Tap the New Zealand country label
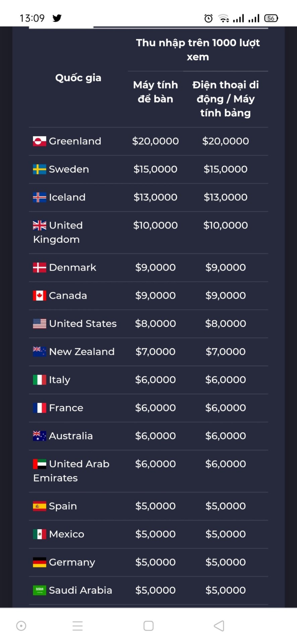297x644 pixels. tap(82, 352)
